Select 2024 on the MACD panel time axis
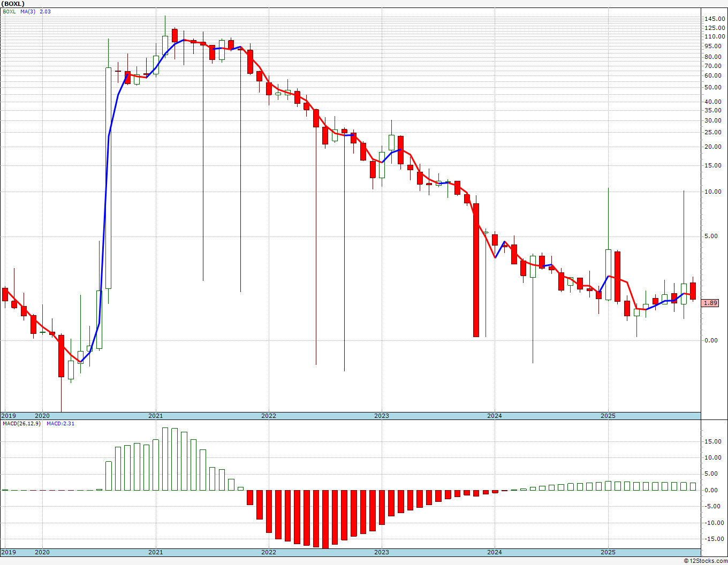This screenshot has height=565, width=728. 495,552
